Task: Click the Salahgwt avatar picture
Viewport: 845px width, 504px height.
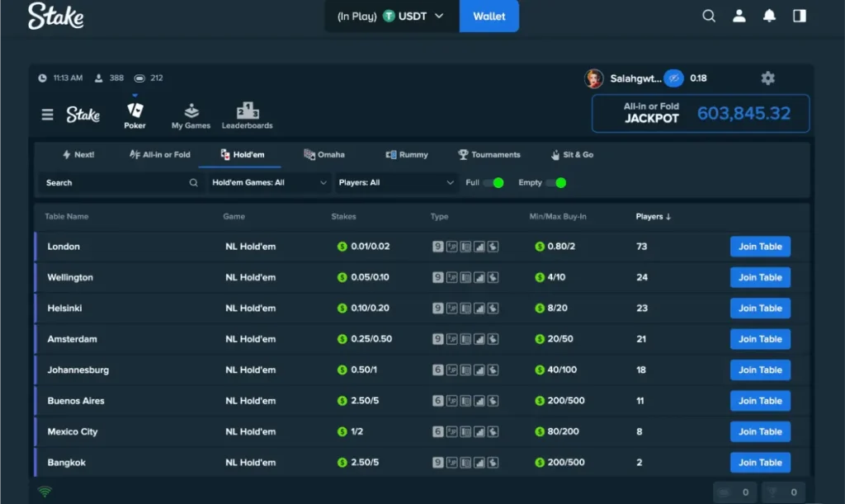Action: [594, 78]
